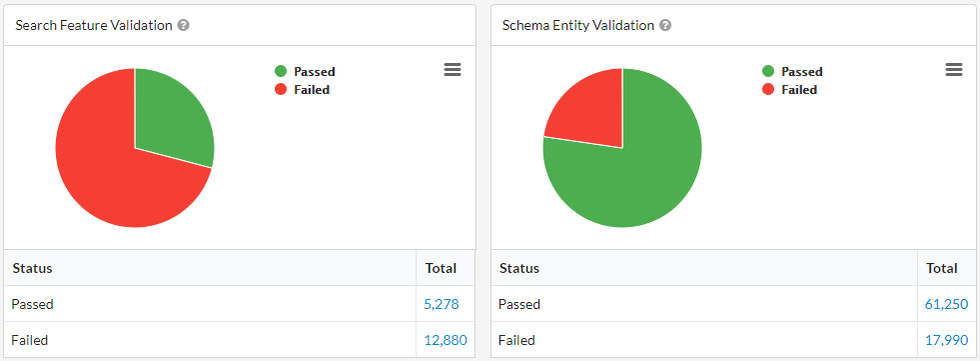Open help icon beside Search Feature Validation
Screen dimensions: 980x361
[x=183, y=26]
